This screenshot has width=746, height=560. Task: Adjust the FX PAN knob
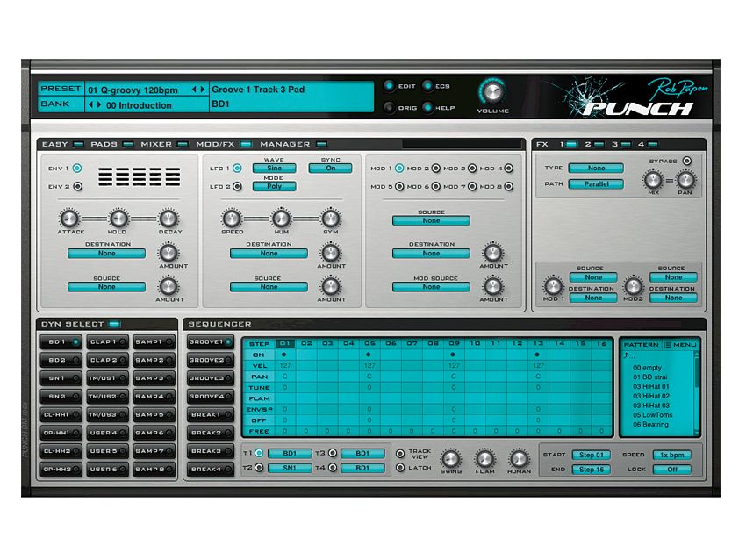(x=685, y=180)
